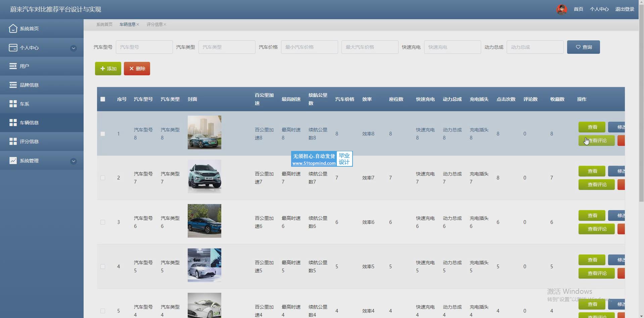Open 评分信息 in the sidebar menu
644x318 pixels.
coord(42,141)
